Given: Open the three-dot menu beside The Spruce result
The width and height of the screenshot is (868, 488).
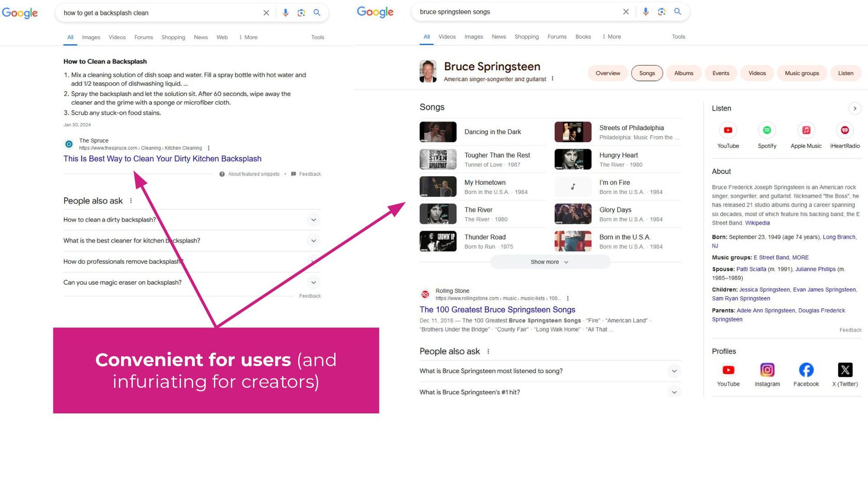Looking at the screenshot, I should 208,148.
